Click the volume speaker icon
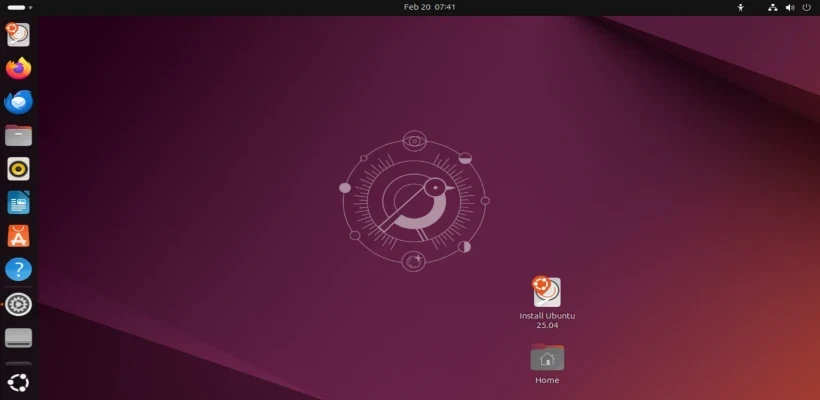This screenshot has width=820, height=400. tap(790, 7)
